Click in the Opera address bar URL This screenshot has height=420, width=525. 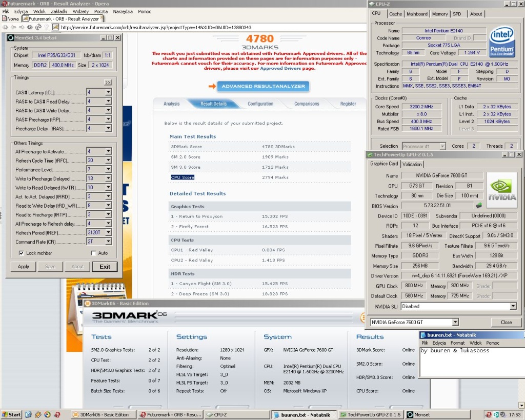(x=156, y=28)
